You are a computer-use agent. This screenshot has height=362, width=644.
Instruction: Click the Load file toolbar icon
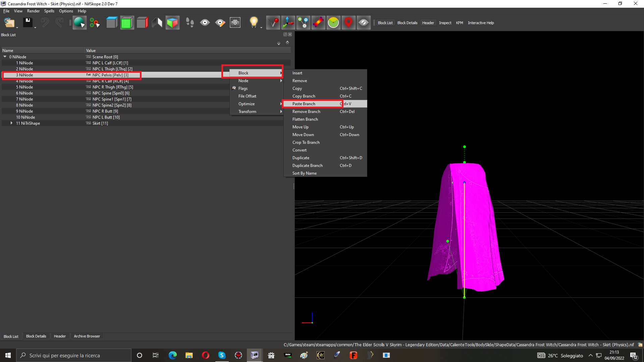coord(9,23)
